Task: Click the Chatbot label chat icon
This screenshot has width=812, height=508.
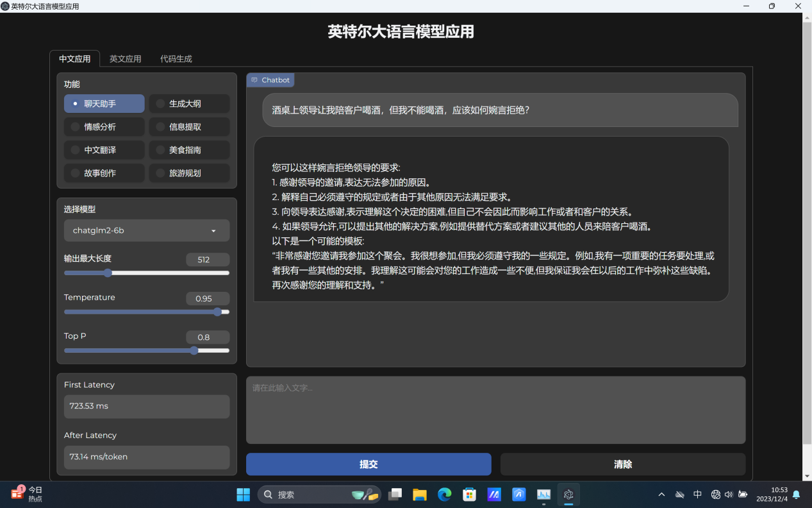Action: [x=254, y=80]
